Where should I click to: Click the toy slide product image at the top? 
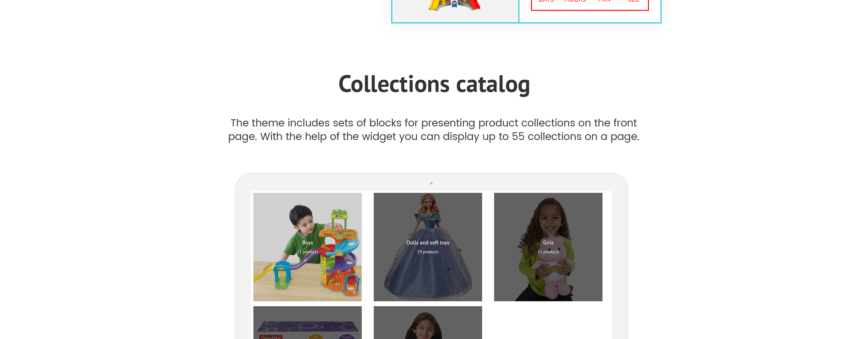click(x=454, y=5)
